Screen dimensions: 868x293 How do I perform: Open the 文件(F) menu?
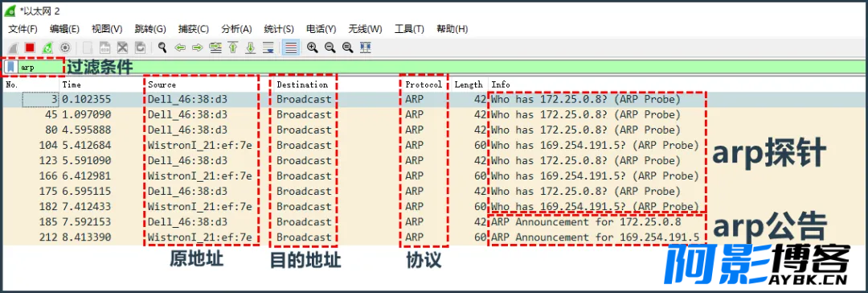pyautogui.click(x=23, y=29)
